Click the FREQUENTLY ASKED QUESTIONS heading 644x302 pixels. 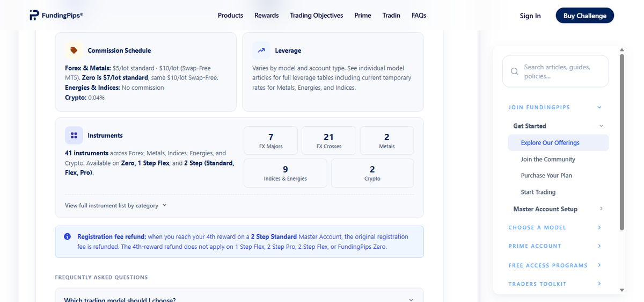click(101, 277)
